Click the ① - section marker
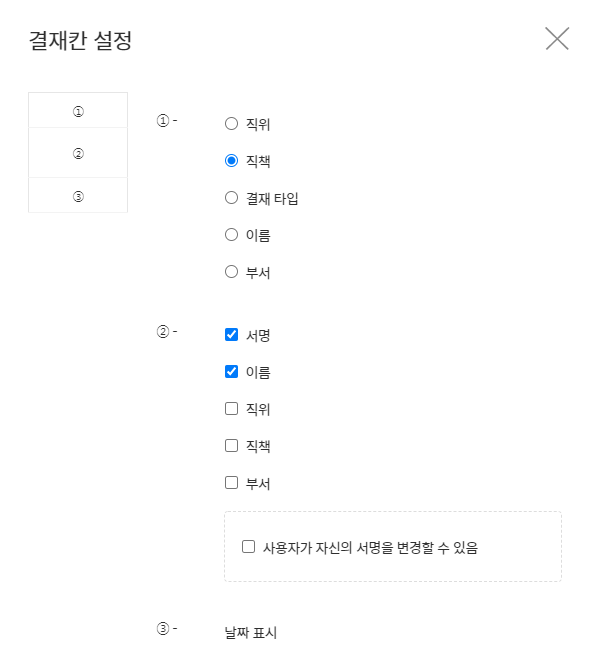Screen dimensions: 591x662 pyautogui.click(x=167, y=121)
